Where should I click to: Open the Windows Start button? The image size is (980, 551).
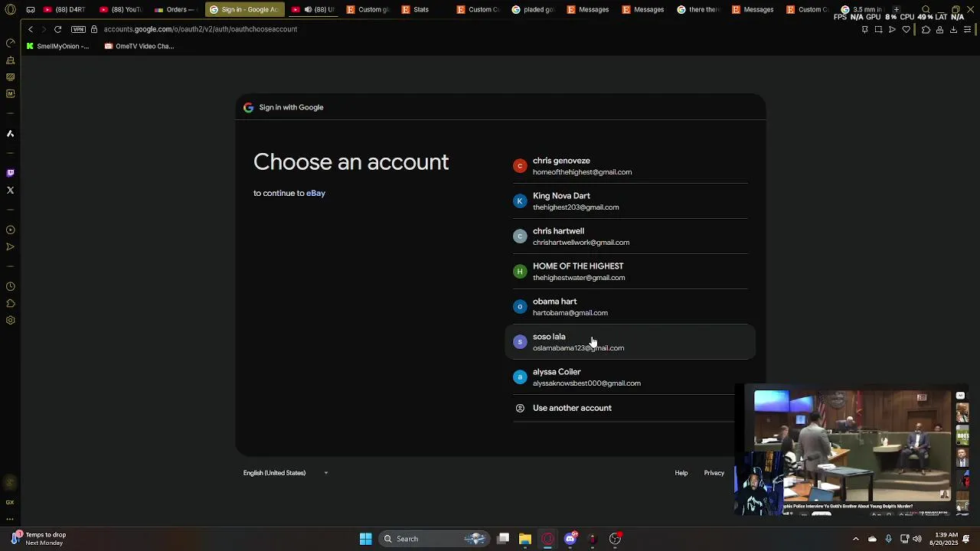(366, 539)
